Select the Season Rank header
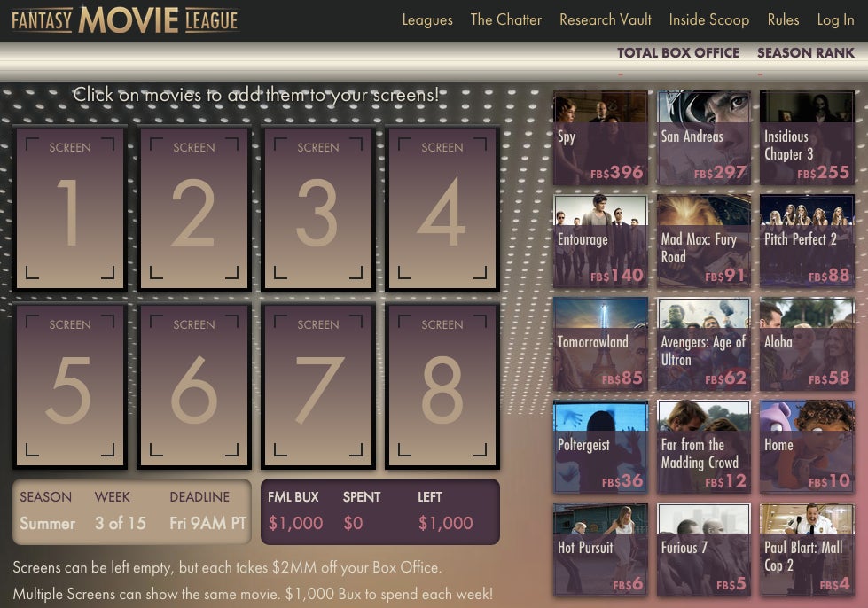868x608 pixels. coord(805,52)
